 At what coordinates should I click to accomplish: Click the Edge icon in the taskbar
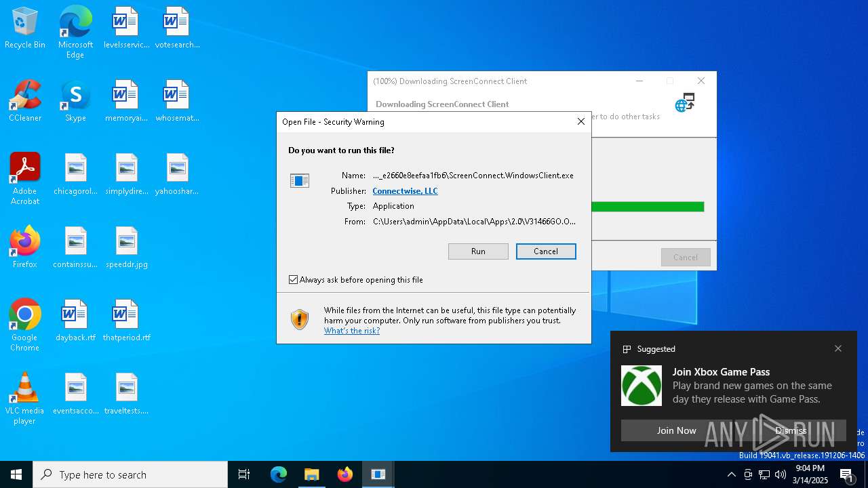[x=279, y=474]
